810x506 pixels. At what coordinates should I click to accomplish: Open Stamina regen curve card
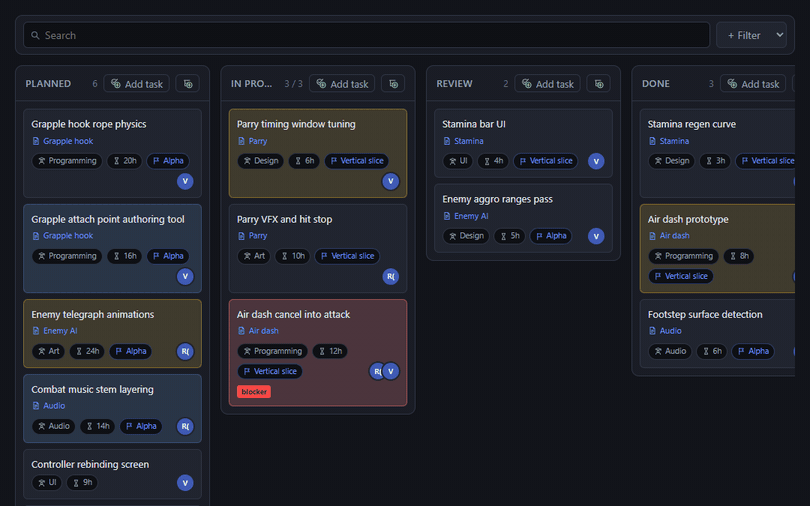718,153
